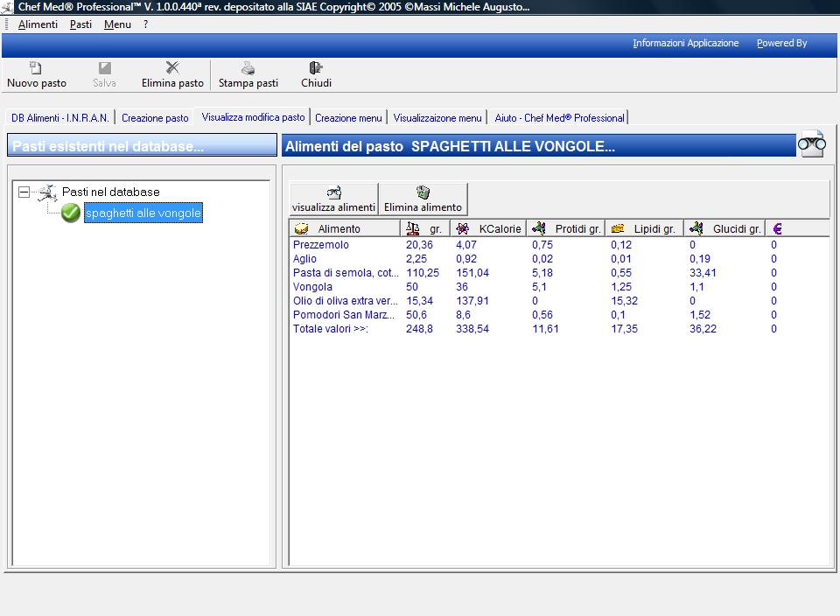840x616 pixels.
Task: Switch to the Creazione pasto tab
Action: tap(155, 118)
